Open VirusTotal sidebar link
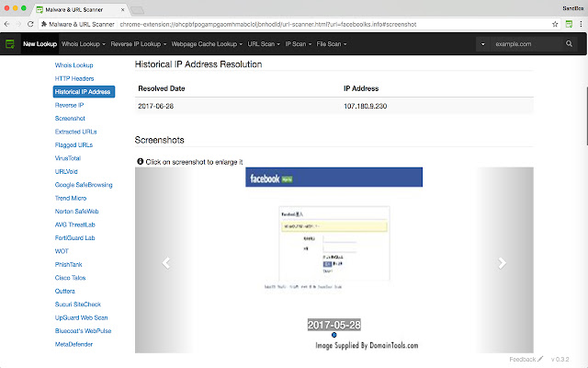This screenshot has height=368, width=588. tap(68, 158)
